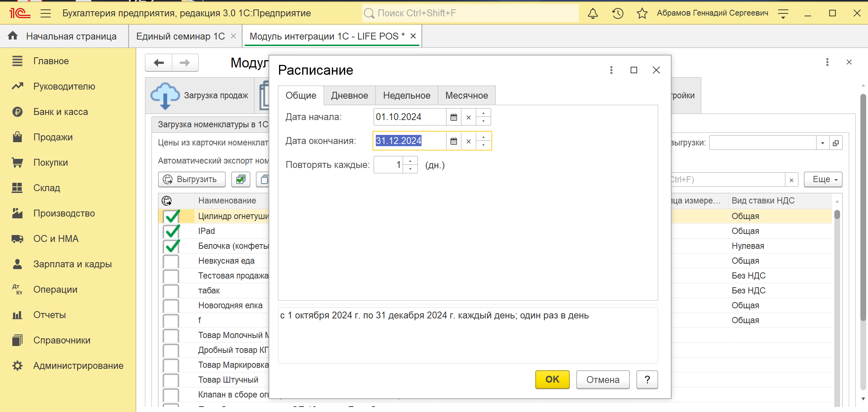The width and height of the screenshot is (868, 412).
Task: Open the Еще dropdown menu
Action: [823, 180]
